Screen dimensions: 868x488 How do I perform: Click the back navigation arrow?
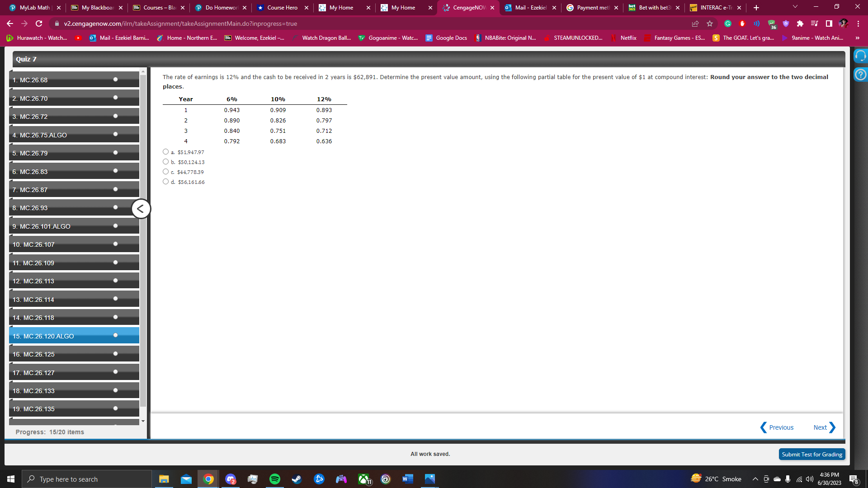coord(9,23)
